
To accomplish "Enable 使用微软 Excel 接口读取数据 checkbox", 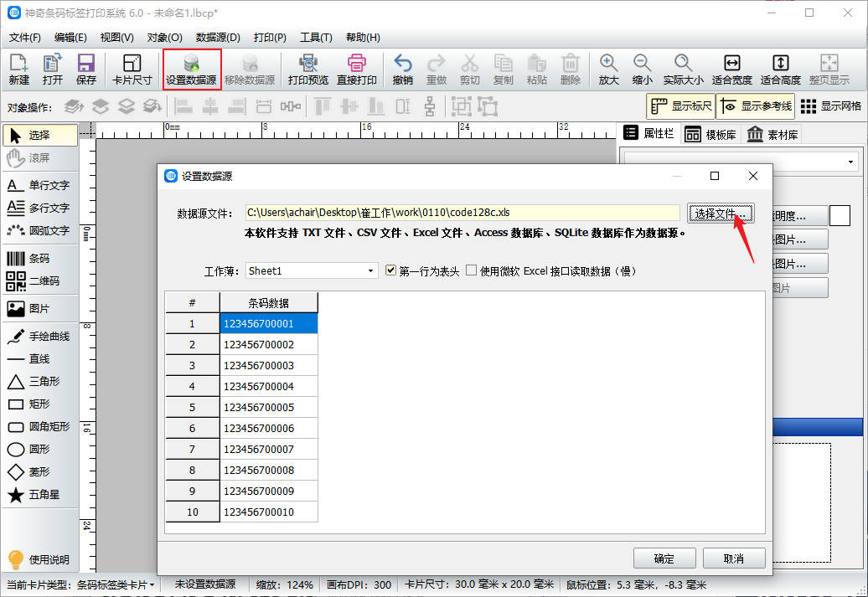I will click(472, 270).
